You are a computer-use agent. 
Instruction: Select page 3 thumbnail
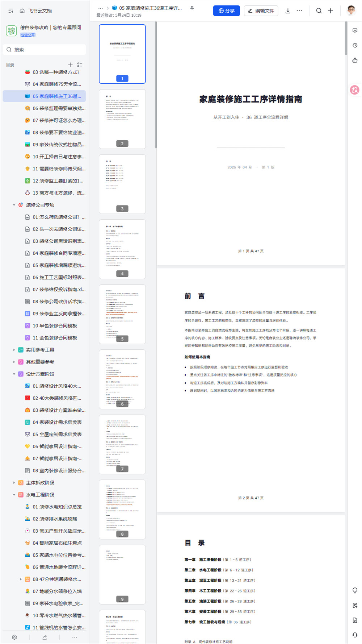tap(122, 184)
